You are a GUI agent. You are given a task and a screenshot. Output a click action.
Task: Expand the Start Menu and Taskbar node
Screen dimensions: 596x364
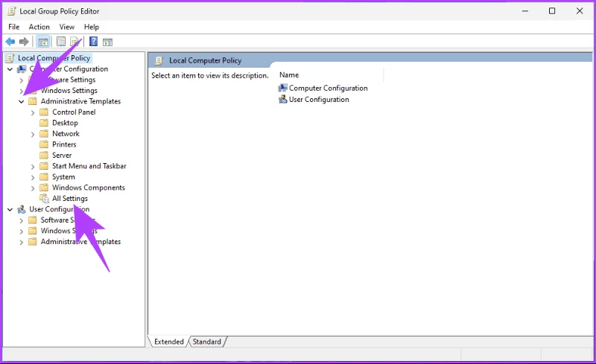(33, 167)
